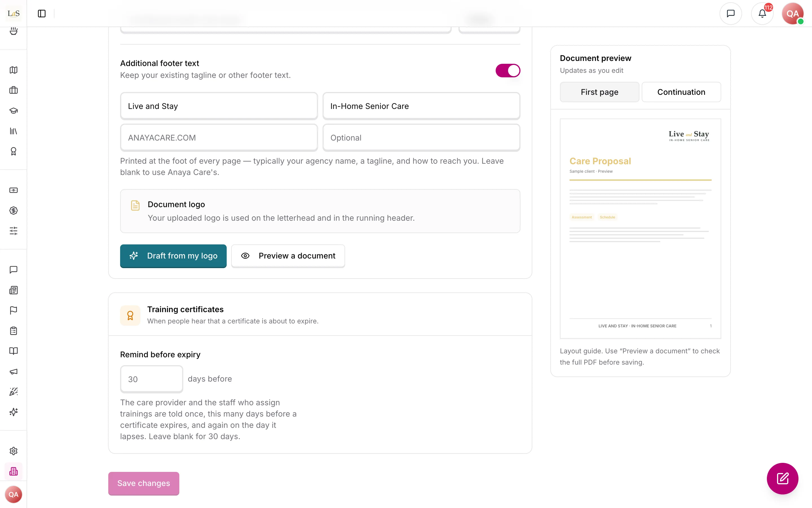Click the hand icon at sidebar top

(14, 31)
